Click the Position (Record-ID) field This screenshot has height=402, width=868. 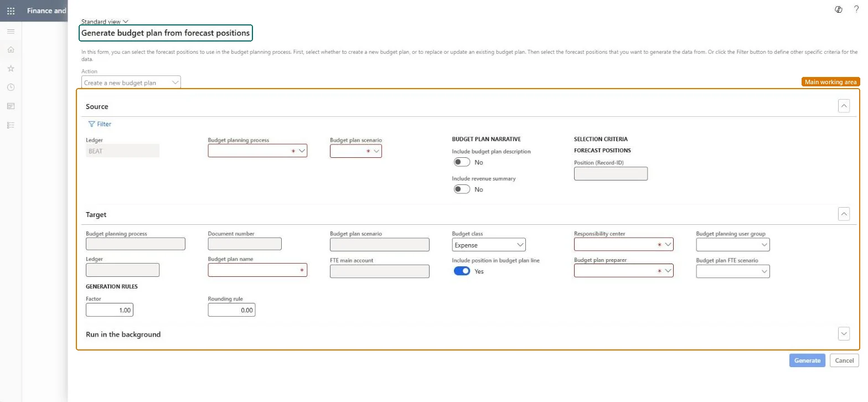(611, 174)
